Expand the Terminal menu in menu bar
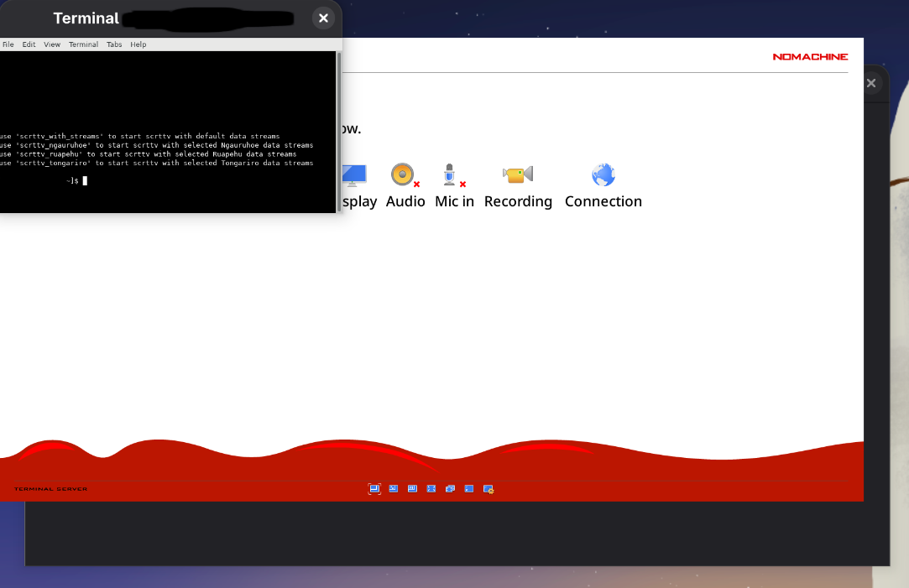The image size is (909, 588). point(83,44)
